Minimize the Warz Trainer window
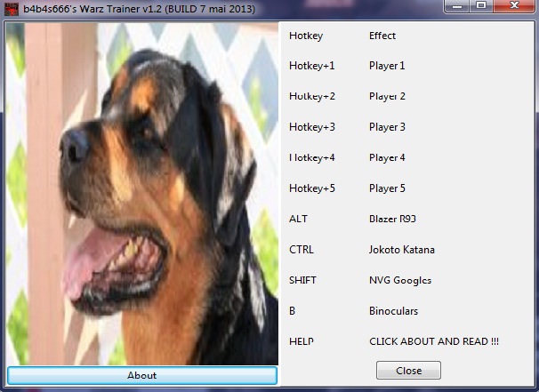This screenshot has width=539, height=392. pyautogui.click(x=457, y=6)
